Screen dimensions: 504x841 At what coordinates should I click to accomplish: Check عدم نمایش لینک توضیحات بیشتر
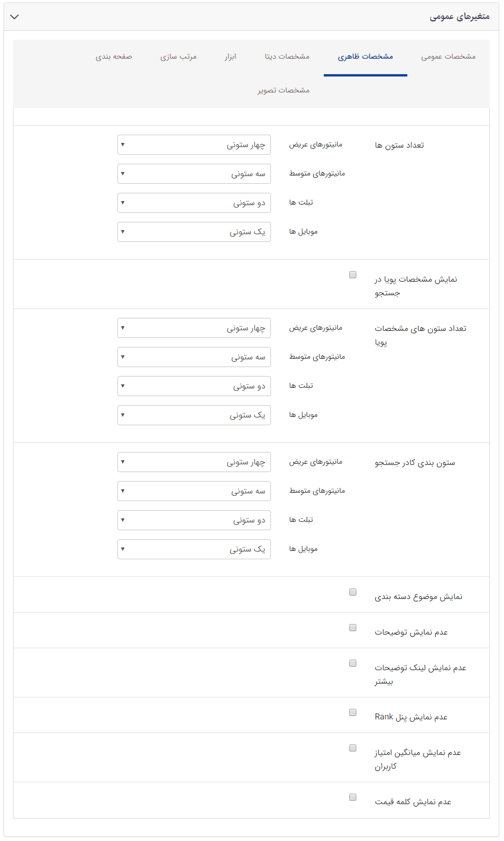coord(353,664)
